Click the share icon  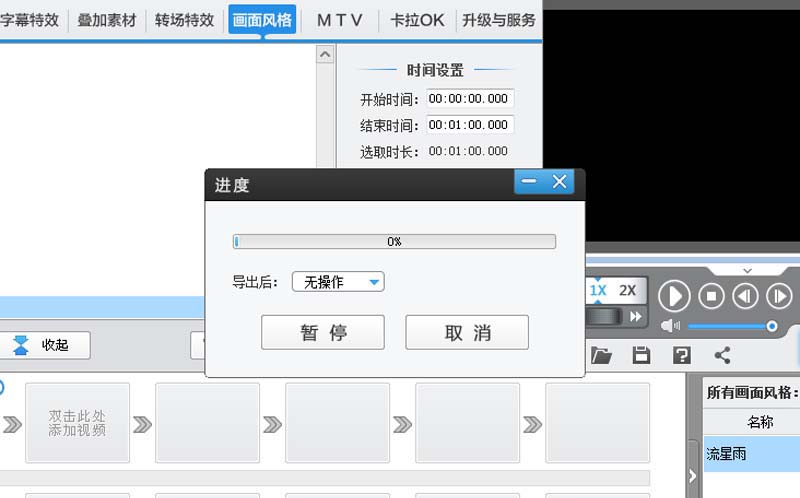pos(722,355)
